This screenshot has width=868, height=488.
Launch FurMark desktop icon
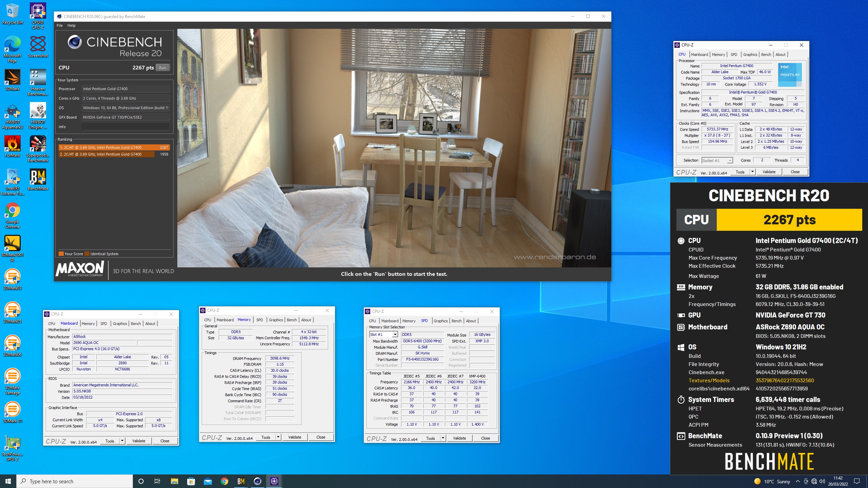12,146
